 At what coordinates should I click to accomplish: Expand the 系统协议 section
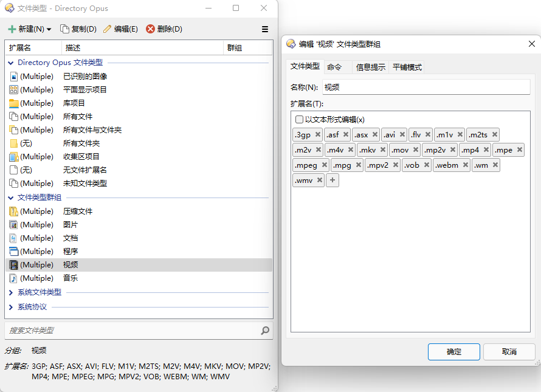[x=11, y=307]
